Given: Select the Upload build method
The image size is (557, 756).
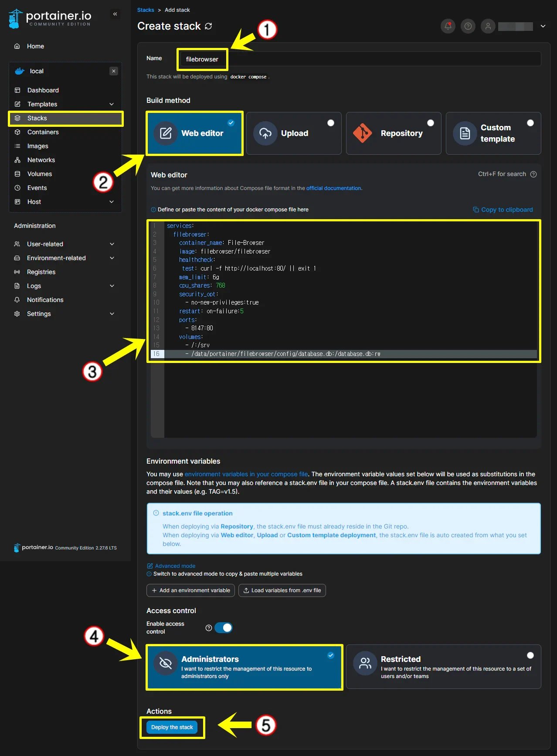Looking at the screenshot, I should (x=294, y=133).
